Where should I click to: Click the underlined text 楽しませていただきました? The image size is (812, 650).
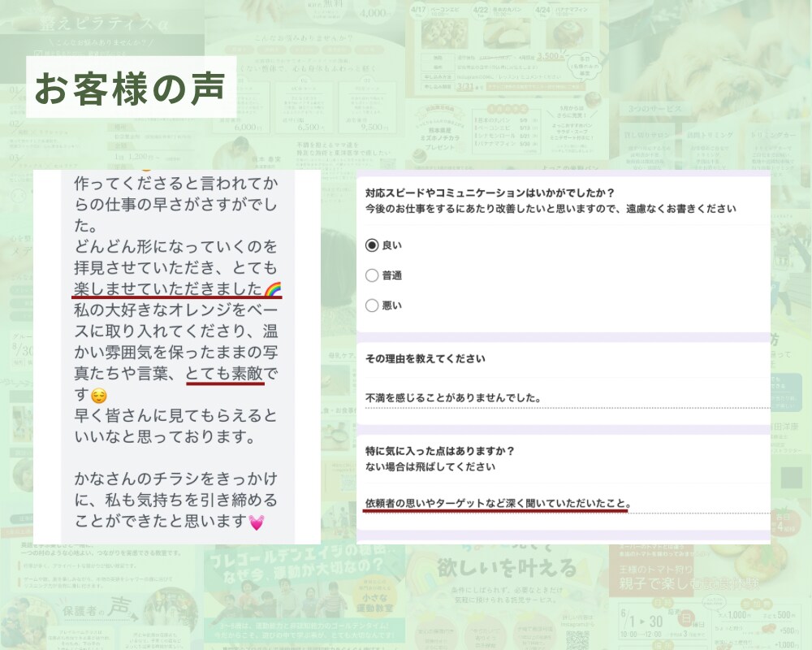[x=168, y=288]
